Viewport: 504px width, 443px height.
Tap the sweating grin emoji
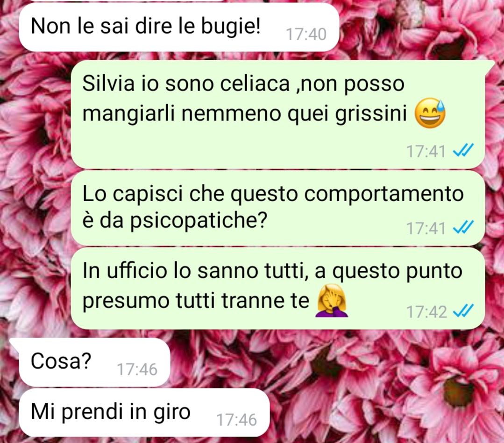point(430,113)
